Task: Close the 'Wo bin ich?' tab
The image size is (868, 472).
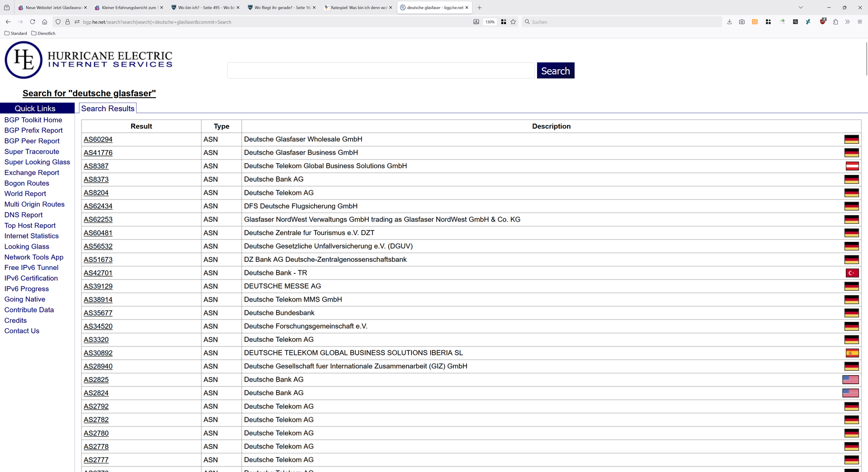Action: tap(238, 8)
